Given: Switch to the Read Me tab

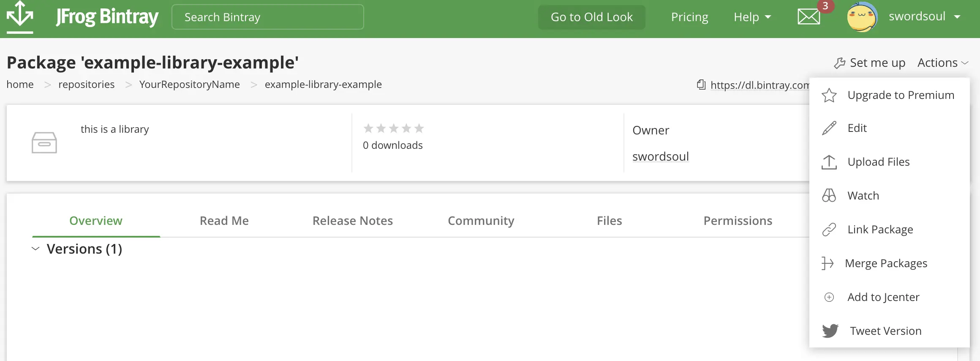Looking at the screenshot, I should [224, 221].
